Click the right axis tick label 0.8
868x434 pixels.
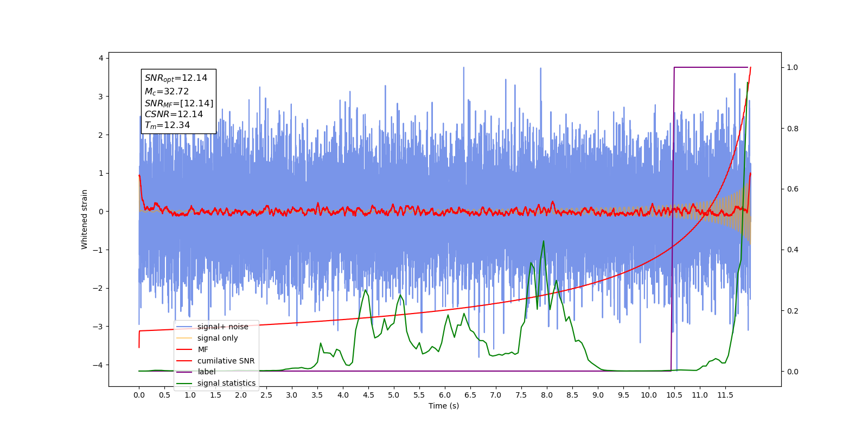tap(793, 129)
